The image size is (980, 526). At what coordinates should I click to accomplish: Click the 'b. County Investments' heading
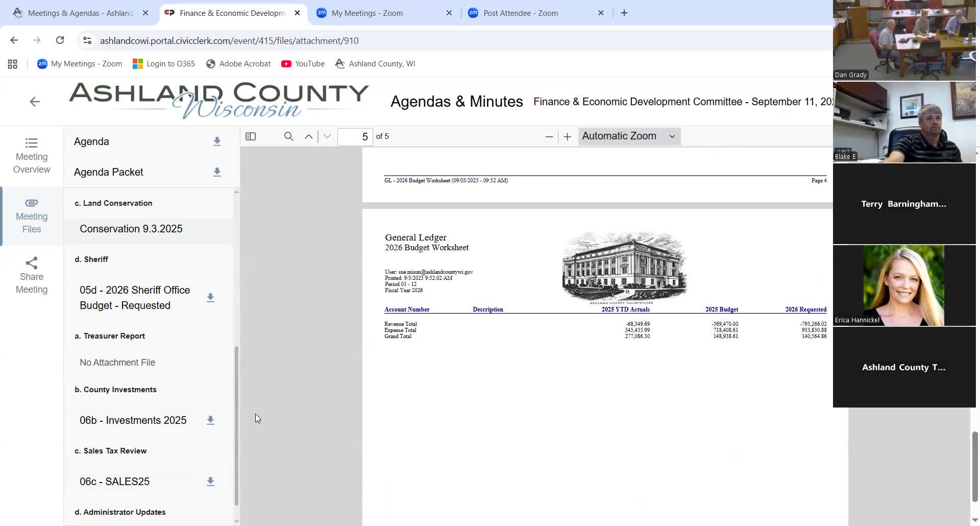[115, 390]
